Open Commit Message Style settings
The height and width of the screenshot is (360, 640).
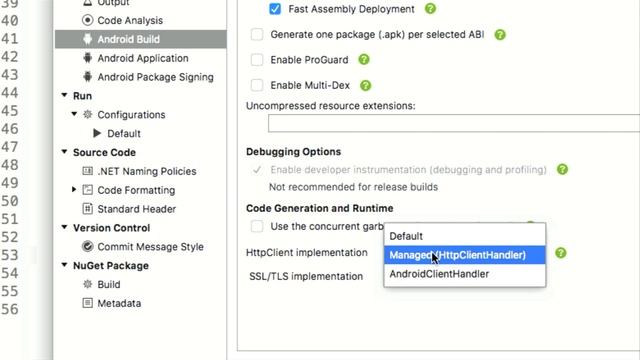click(150, 247)
